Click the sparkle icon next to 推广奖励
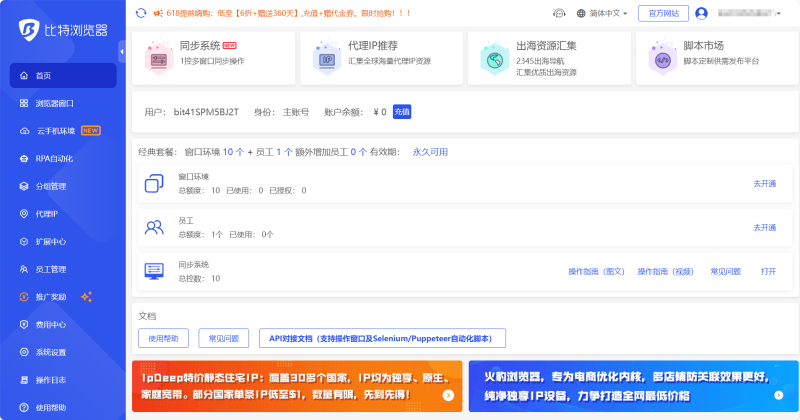 [x=87, y=297]
